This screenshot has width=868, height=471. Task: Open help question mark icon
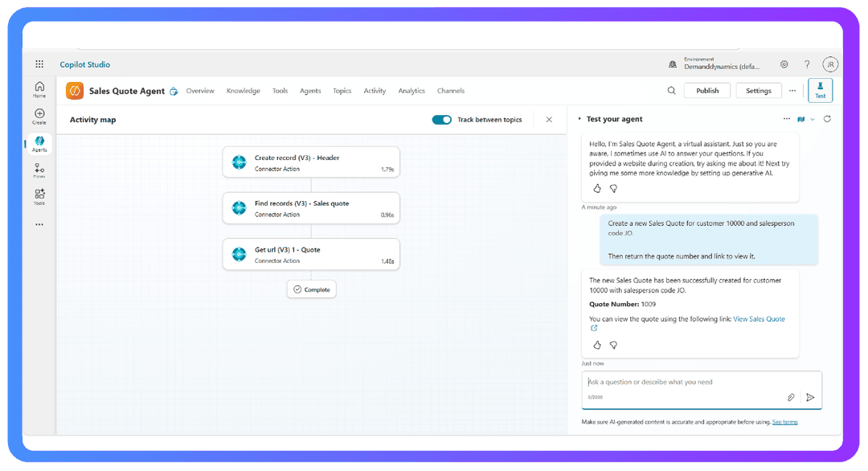tap(807, 64)
